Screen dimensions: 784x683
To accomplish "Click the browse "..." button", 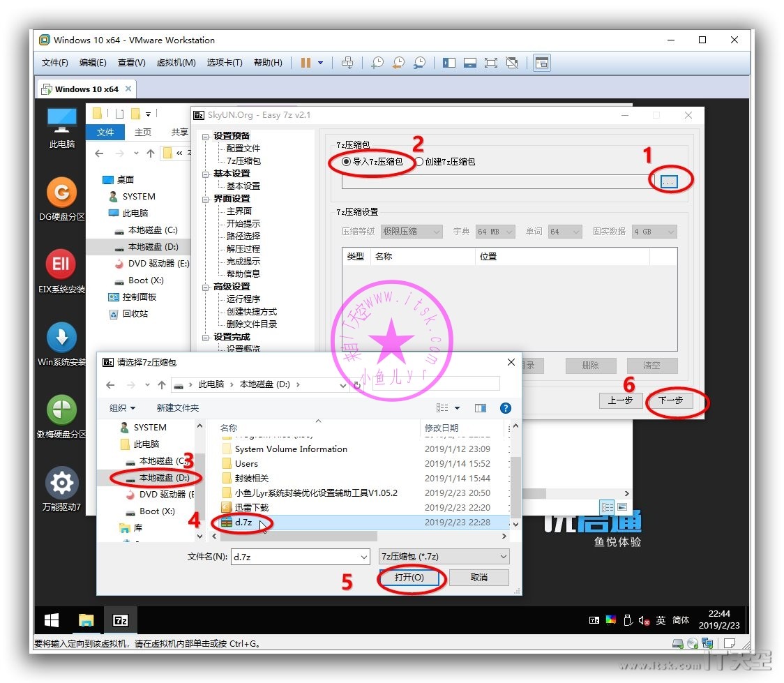I will 669,181.
